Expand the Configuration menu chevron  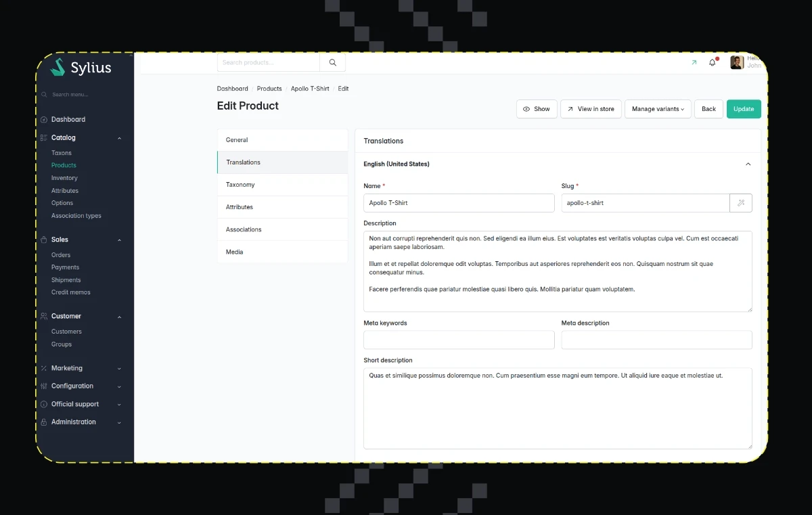coord(120,386)
